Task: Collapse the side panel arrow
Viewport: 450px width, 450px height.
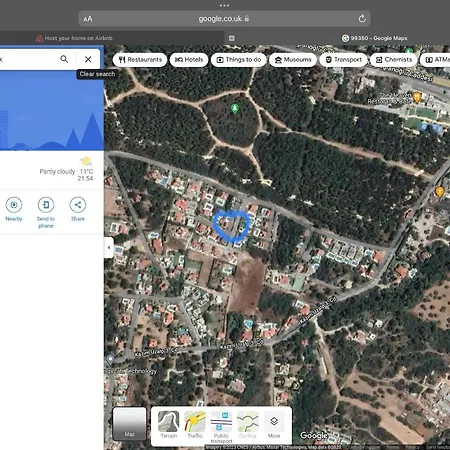Action: pos(109,248)
